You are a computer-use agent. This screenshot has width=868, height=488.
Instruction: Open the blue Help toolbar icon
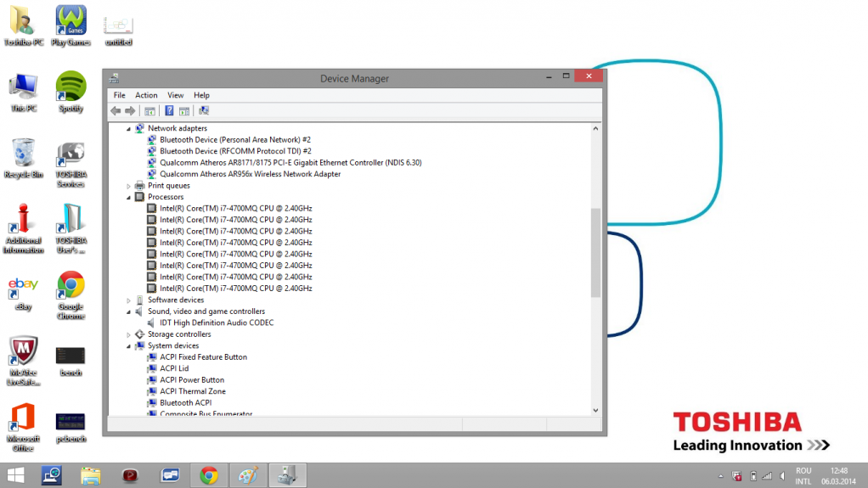point(169,110)
